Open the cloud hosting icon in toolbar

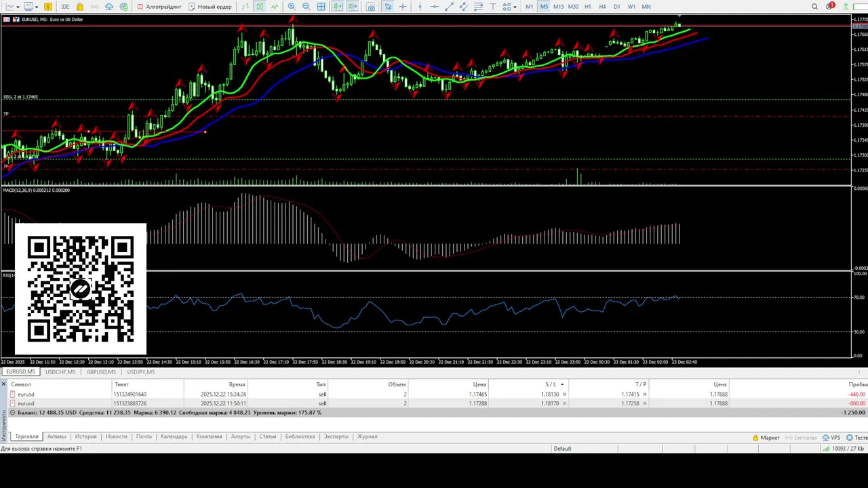click(x=109, y=7)
